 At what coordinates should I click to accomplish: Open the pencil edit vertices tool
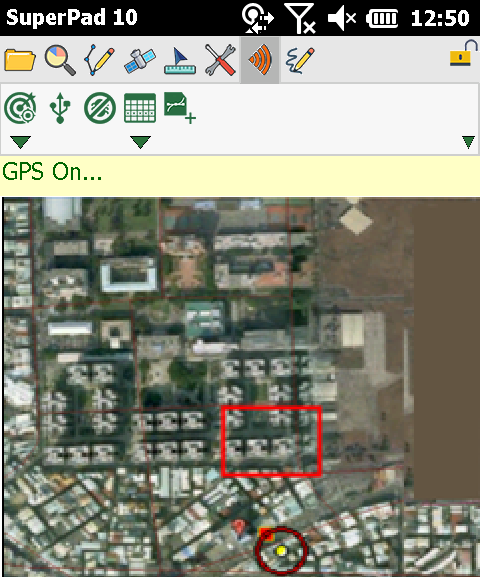(x=99, y=60)
